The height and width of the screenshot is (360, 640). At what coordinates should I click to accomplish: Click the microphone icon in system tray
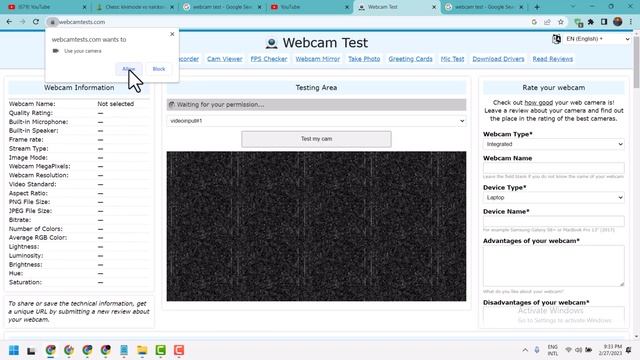tap(537, 350)
